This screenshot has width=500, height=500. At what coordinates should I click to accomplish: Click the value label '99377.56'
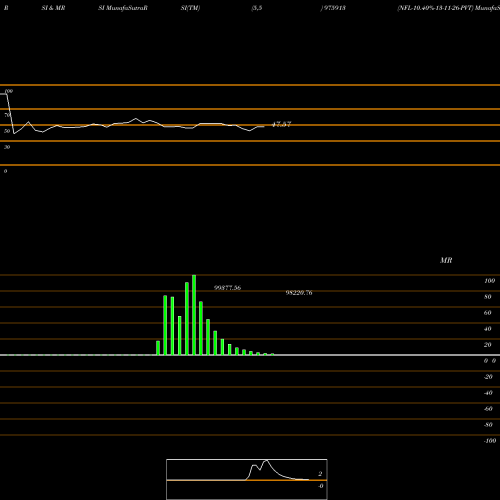pyautogui.click(x=227, y=288)
